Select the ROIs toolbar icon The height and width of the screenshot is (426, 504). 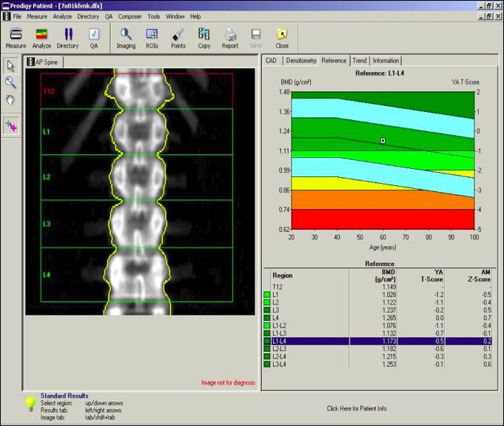152,38
